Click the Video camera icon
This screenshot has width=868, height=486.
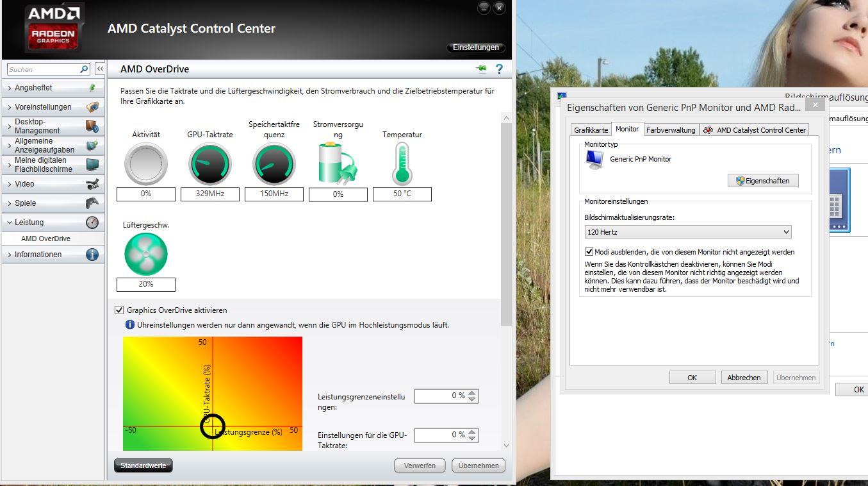pyautogui.click(x=92, y=184)
